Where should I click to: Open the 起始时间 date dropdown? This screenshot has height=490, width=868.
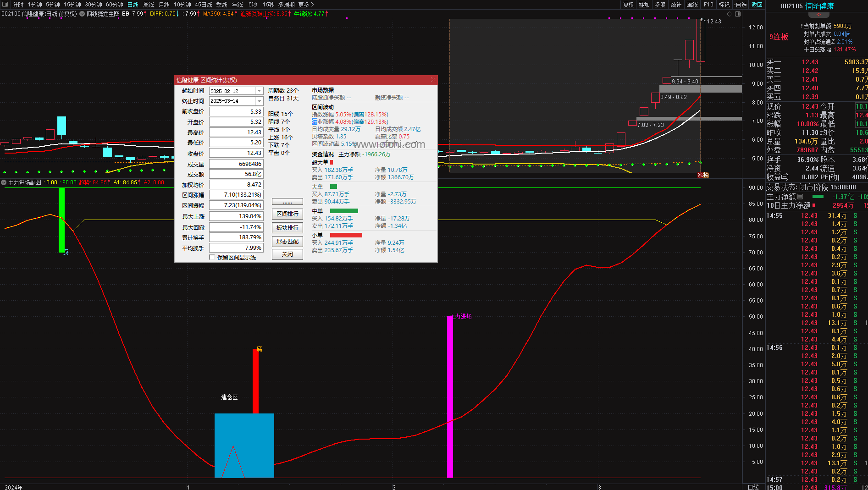click(x=259, y=91)
